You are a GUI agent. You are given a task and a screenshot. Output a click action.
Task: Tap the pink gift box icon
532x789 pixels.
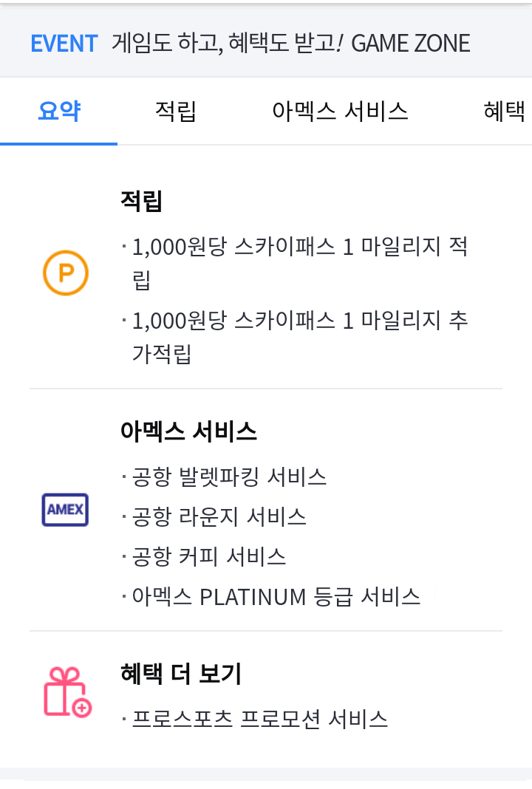coord(67,691)
